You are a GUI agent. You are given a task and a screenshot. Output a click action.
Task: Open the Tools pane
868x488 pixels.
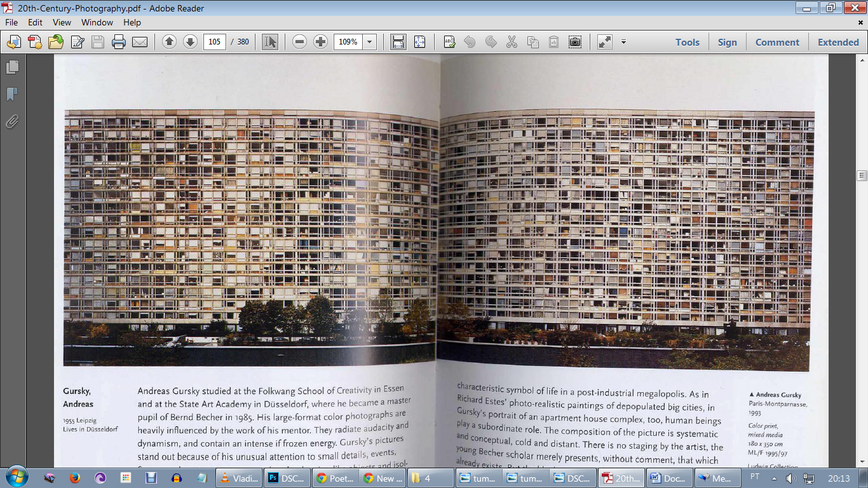pyautogui.click(x=687, y=42)
